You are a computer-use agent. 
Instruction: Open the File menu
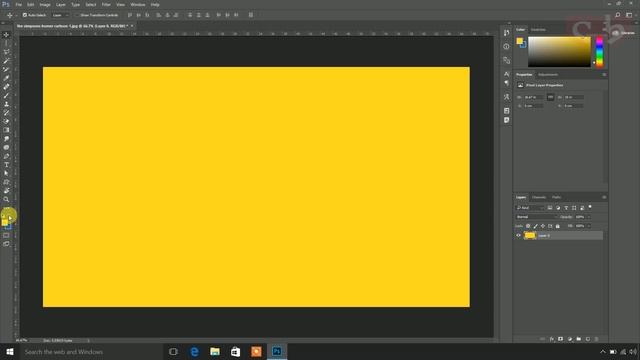point(19,4)
